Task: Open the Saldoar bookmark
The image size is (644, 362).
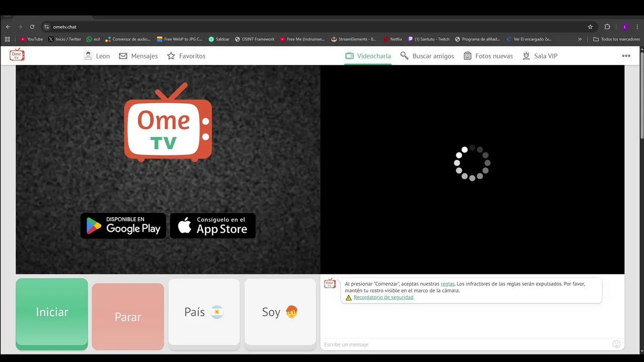Action: tap(219, 39)
